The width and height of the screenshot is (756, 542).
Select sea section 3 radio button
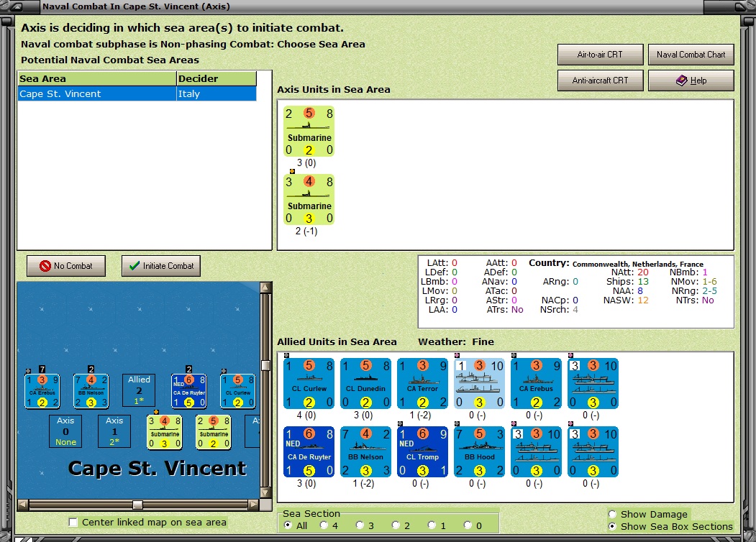[x=360, y=525]
